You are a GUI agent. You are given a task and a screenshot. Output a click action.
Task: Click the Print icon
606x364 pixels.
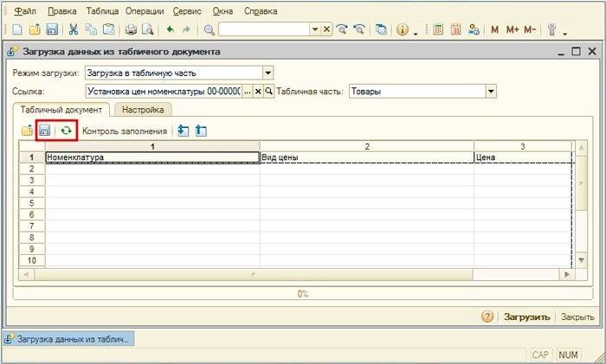(131, 29)
